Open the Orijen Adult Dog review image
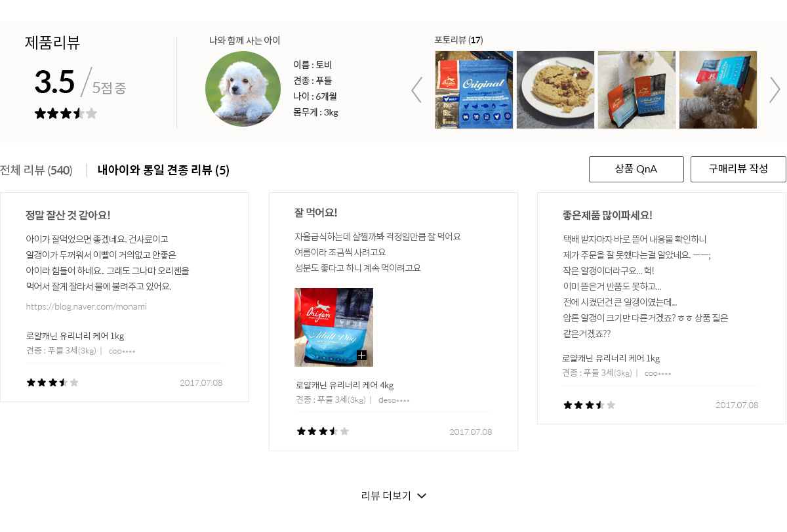787x532 pixels. [x=334, y=327]
